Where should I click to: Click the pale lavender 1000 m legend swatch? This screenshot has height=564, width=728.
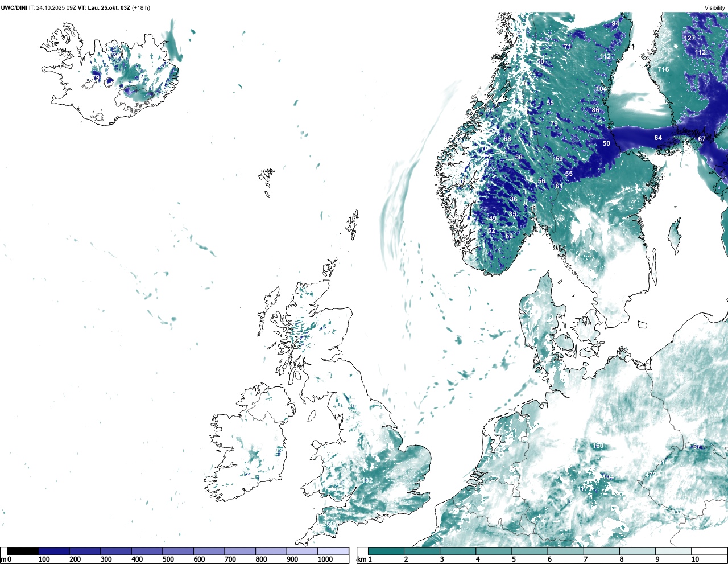(x=333, y=551)
